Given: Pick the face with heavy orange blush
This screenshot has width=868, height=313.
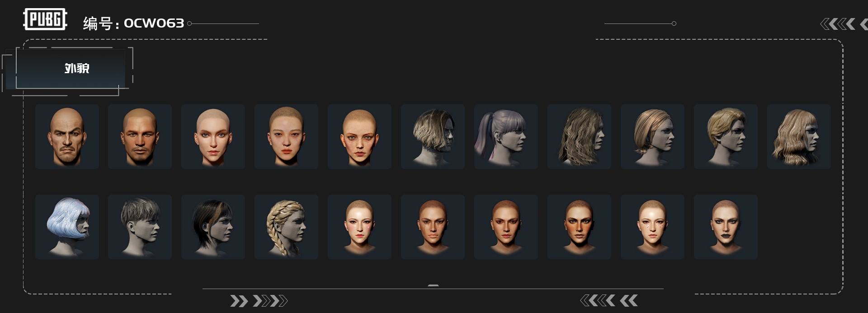Looking at the screenshot, I should click(579, 227).
